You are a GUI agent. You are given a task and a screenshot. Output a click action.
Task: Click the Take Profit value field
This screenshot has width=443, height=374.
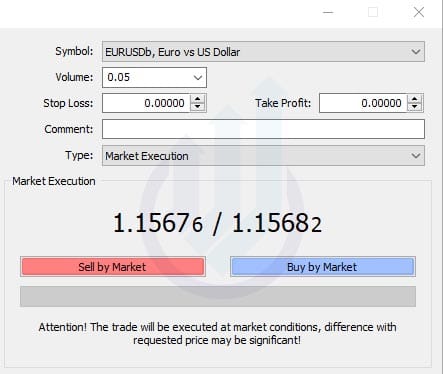point(363,103)
